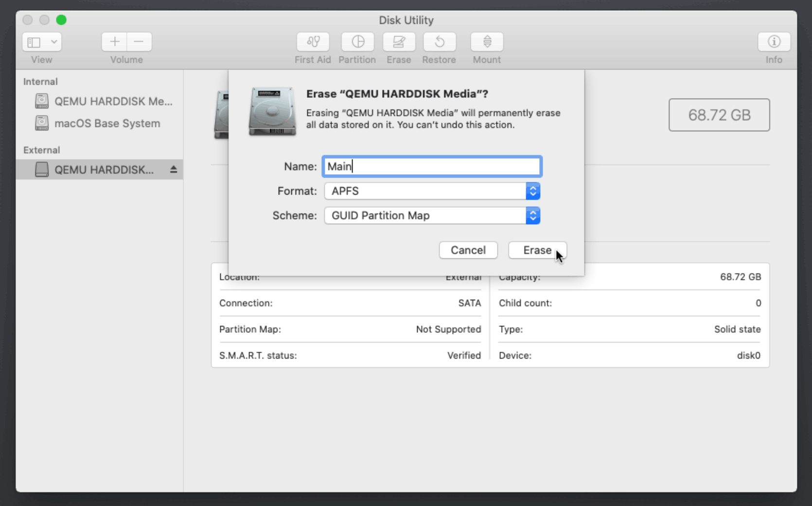Screen dimensions: 812x506
Task: Click the hard disk image in erase dialog
Action: coord(272,111)
